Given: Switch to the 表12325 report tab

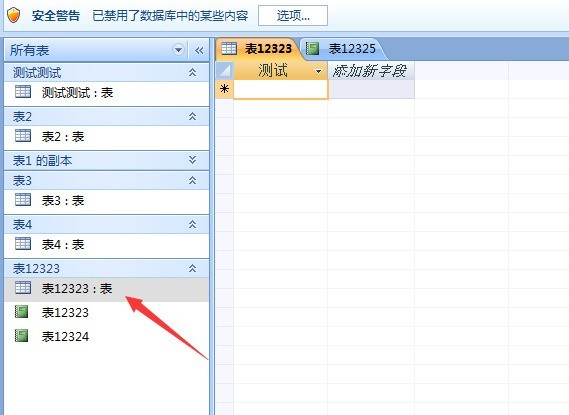Looking at the screenshot, I should point(343,49).
